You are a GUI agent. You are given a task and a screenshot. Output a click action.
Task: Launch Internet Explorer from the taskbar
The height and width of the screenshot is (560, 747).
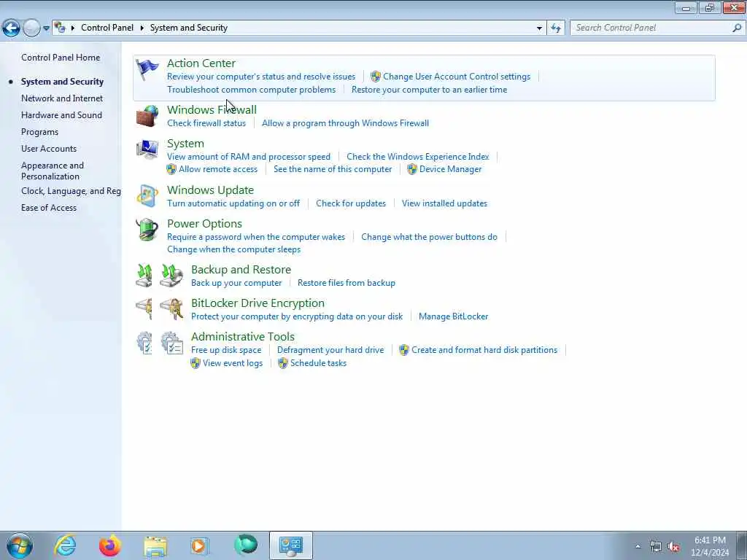[65, 545]
